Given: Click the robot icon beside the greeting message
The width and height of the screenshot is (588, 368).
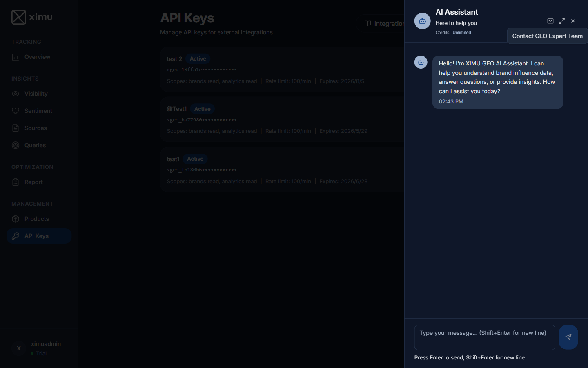Looking at the screenshot, I should (x=421, y=62).
